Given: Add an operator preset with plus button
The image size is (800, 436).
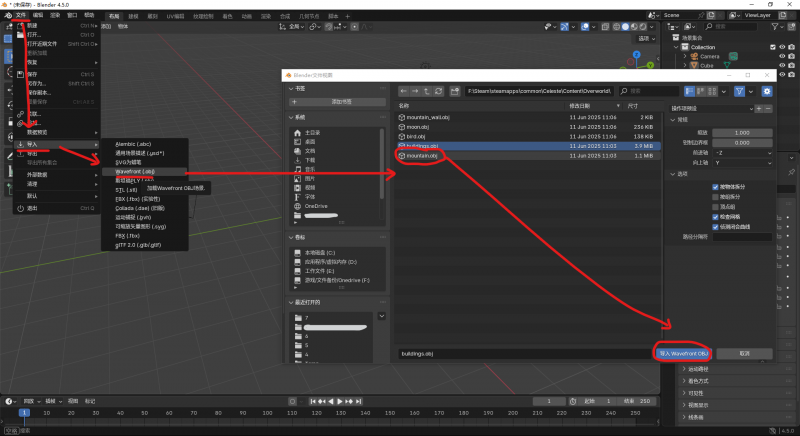Looking at the screenshot, I should click(x=759, y=109).
